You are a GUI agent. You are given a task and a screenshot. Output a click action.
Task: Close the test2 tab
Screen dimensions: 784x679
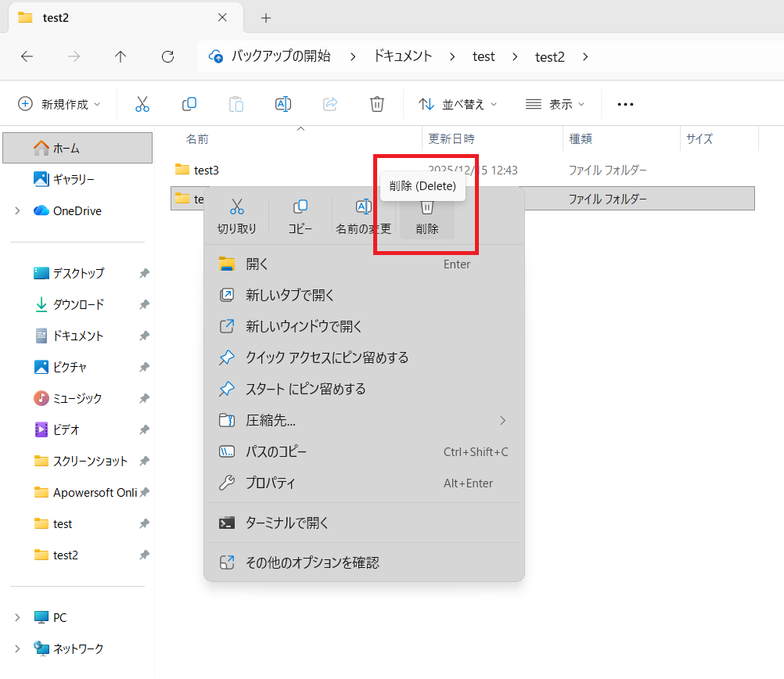(x=222, y=17)
